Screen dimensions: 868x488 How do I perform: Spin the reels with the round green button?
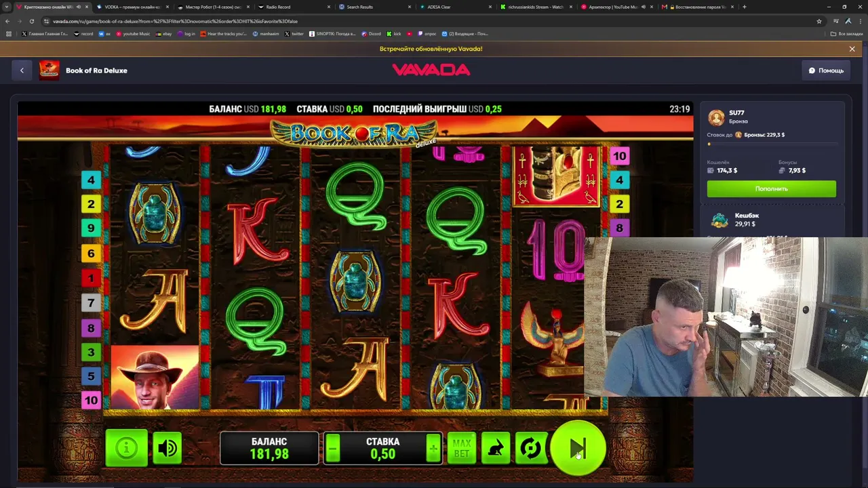pos(578,448)
